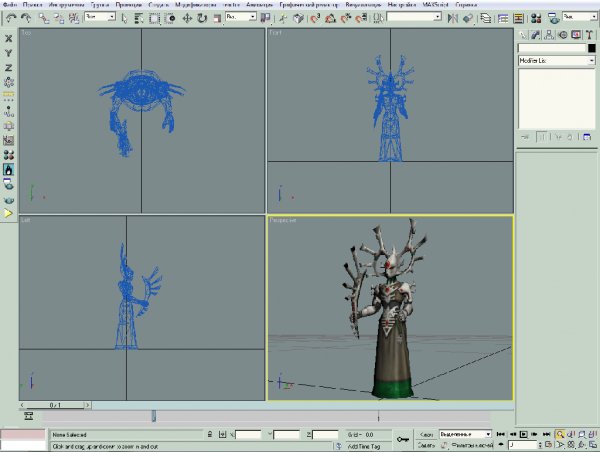The width and height of the screenshot is (600, 452).
Task: Toggle Auto Key animation mode
Action: (x=426, y=434)
